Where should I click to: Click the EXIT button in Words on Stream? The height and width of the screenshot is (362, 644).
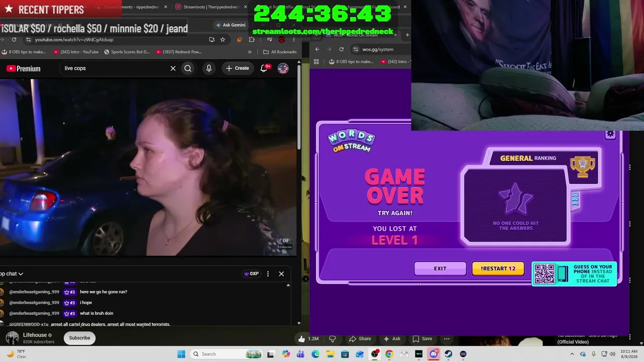pos(440,269)
